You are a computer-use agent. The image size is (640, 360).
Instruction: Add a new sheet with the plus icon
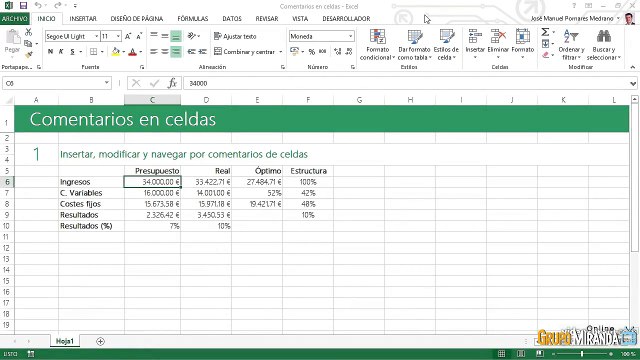click(100, 342)
